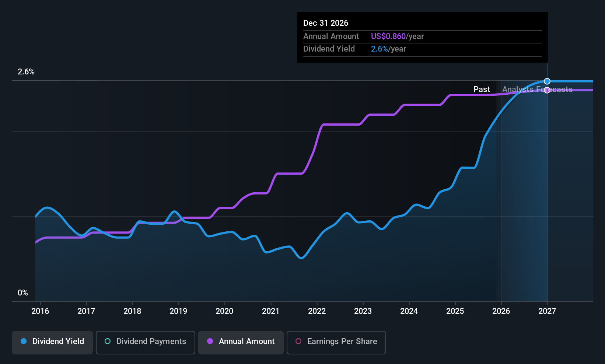Click the 0% y-axis label
The image size is (605, 364).
click(23, 293)
